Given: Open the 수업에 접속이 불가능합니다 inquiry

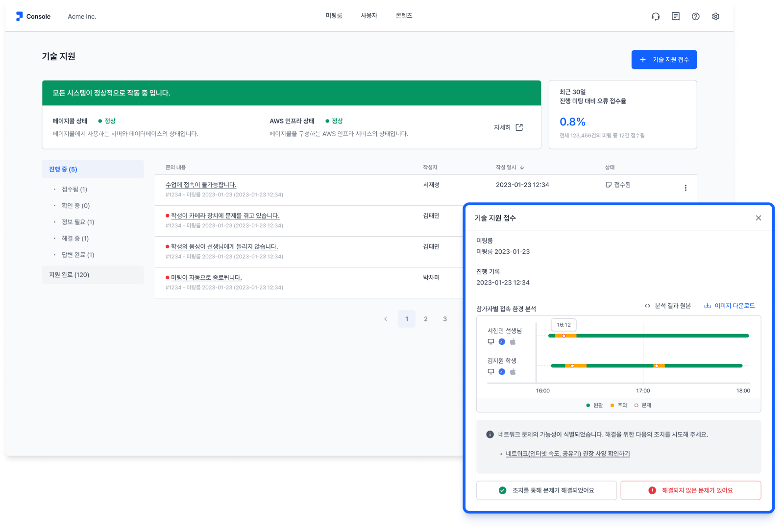Looking at the screenshot, I should tap(201, 185).
